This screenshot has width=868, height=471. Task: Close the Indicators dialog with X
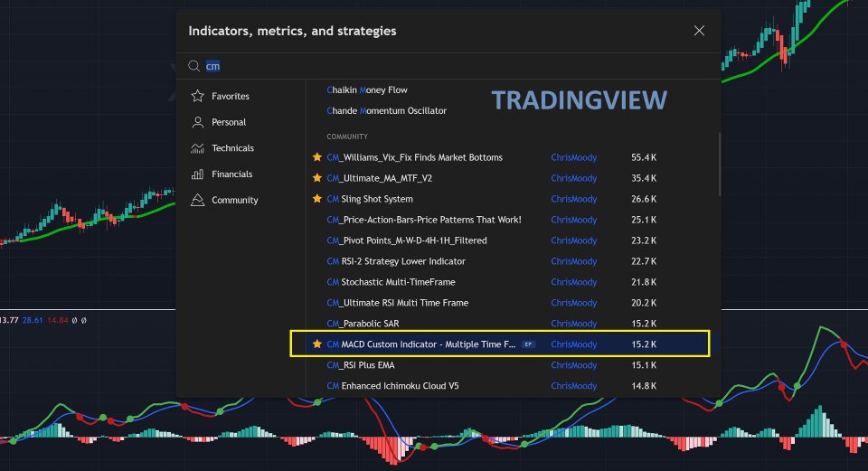[x=699, y=31]
